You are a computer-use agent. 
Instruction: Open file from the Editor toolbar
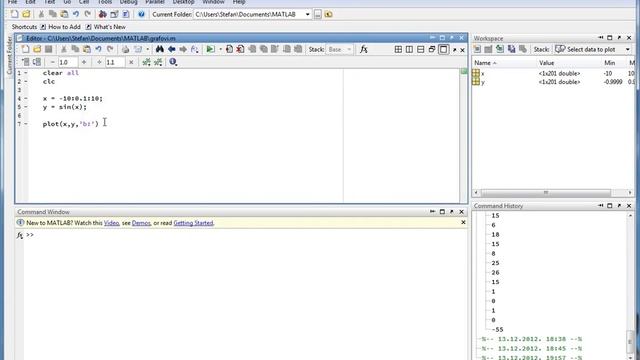37,49
